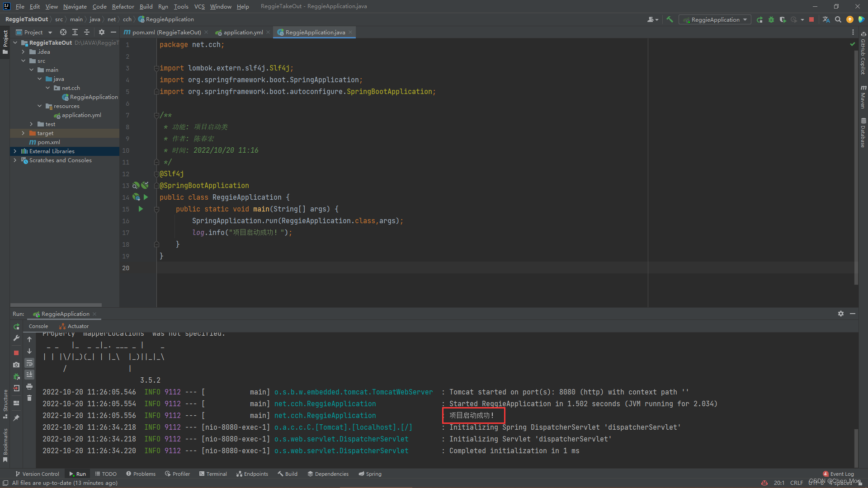This screenshot has height=488, width=868.
Task: Click the Select Opened File target icon
Action: point(63,32)
